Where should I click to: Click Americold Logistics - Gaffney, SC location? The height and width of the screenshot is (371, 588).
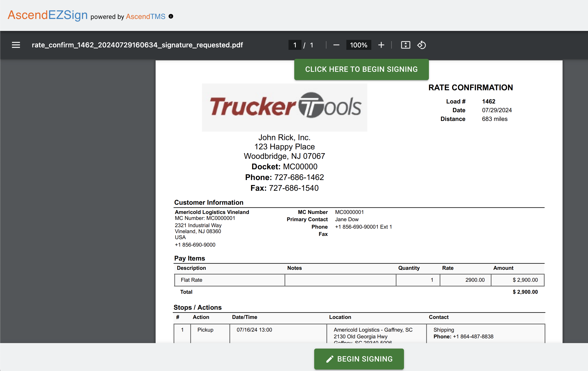tap(373, 330)
